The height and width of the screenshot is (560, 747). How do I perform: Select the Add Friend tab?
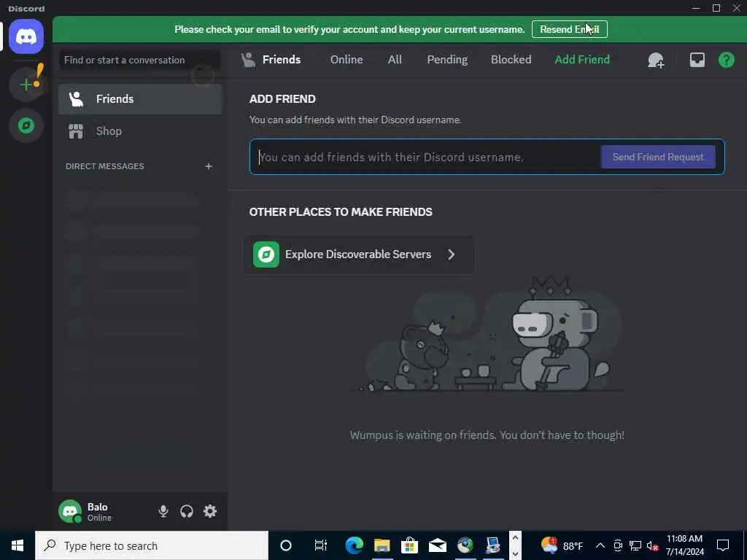click(x=582, y=60)
